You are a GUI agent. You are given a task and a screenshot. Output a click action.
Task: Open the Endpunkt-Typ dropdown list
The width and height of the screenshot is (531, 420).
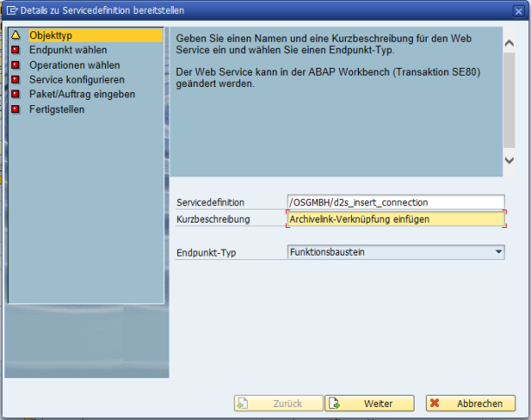(x=498, y=252)
